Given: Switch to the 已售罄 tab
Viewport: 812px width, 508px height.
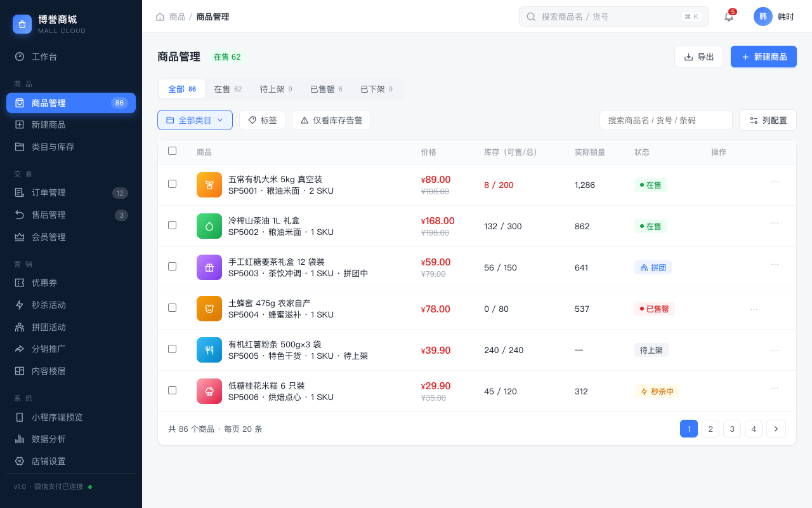Looking at the screenshot, I should point(326,89).
